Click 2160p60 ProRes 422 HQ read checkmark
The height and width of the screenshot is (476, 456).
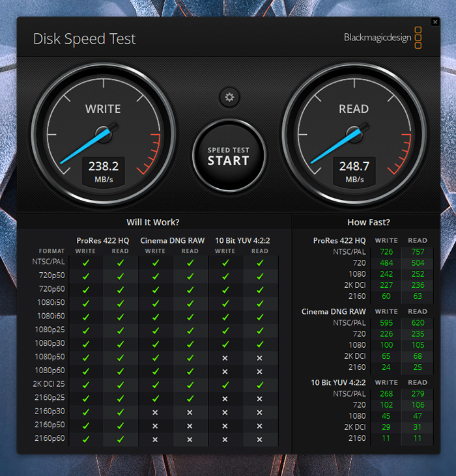pos(120,440)
